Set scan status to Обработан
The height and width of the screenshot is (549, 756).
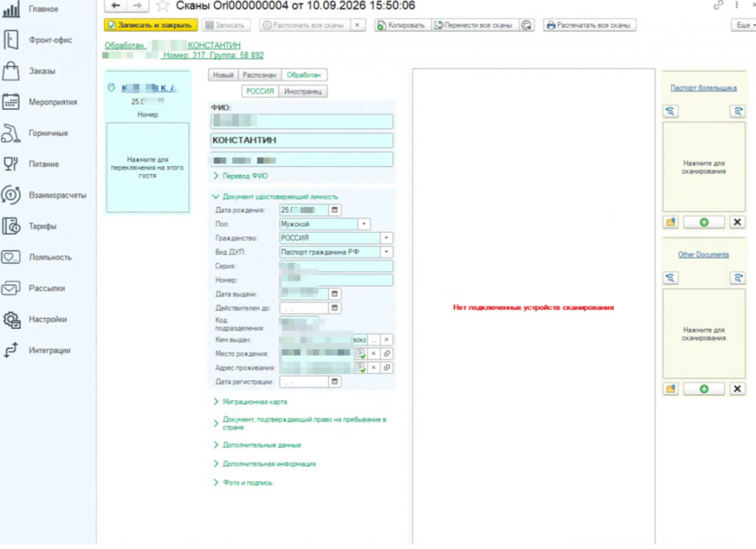pyautogui.click(x=303, y=75)
